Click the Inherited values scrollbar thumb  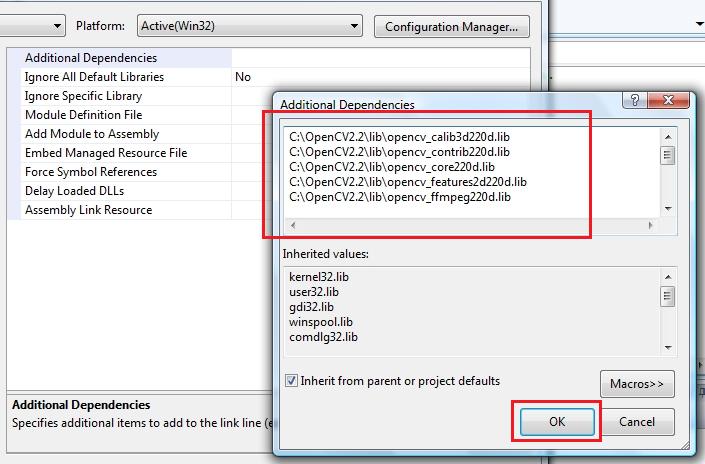click(x=668, y=297)
